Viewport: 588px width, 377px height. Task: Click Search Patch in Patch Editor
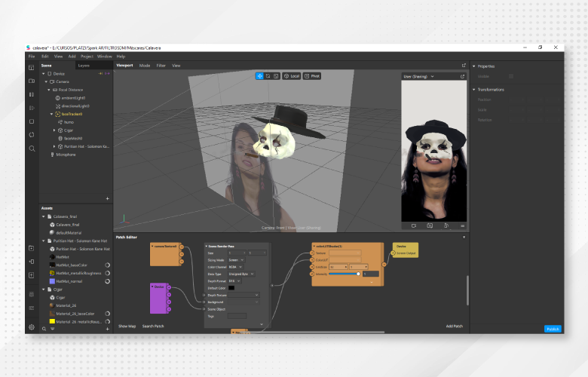(x=153, y=326)
